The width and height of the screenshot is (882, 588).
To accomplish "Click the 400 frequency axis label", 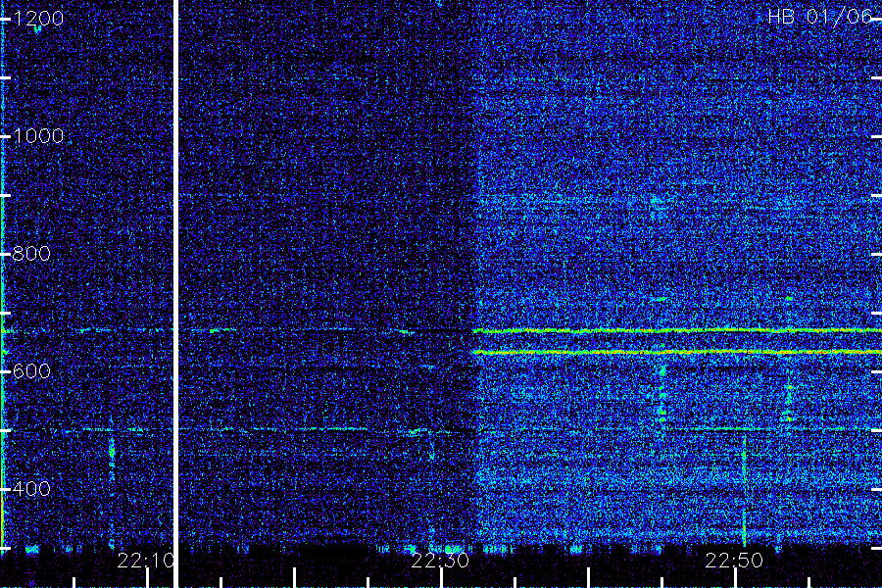I will (31, 488).
